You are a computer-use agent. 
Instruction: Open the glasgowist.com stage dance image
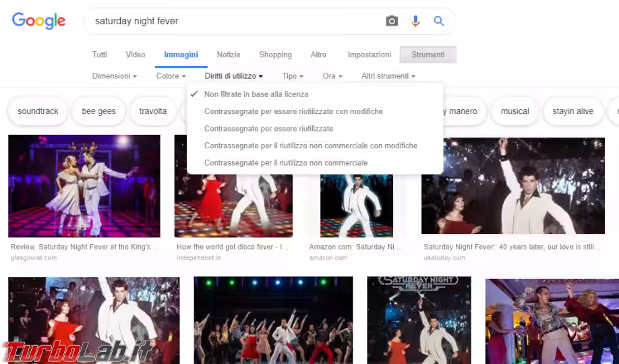[84, 186]
